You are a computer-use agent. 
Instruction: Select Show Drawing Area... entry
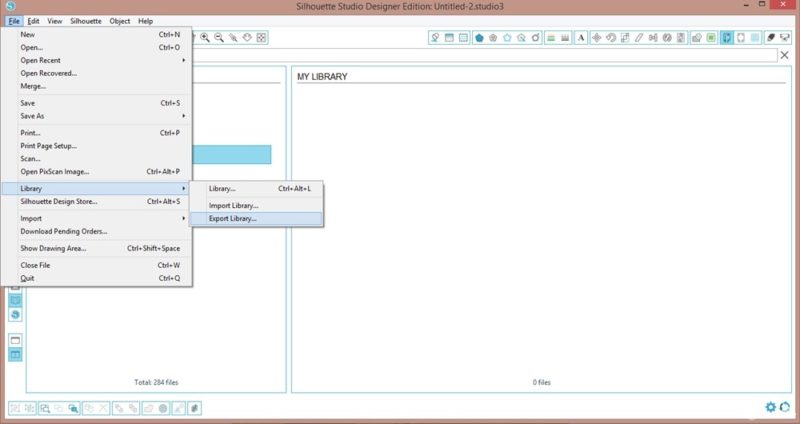point(96,248)
